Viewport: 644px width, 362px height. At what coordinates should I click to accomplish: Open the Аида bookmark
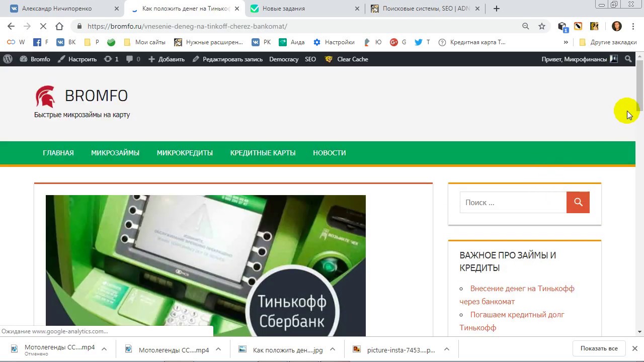click(x=292, y=42)
